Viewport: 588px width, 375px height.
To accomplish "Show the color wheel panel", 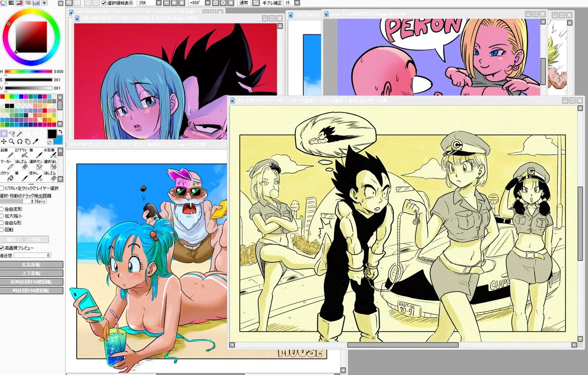I will pyautogui.click(x=3, y=3).
